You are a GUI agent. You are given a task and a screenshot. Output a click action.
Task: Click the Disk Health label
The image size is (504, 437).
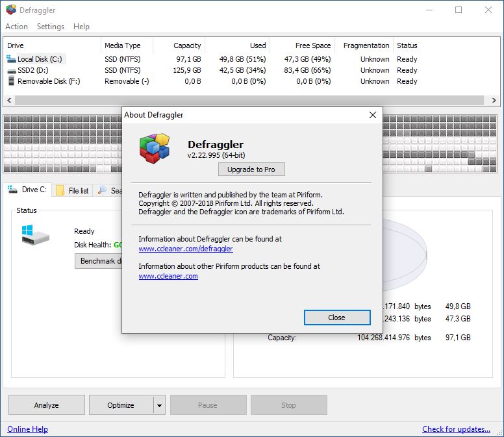[93, 245]
